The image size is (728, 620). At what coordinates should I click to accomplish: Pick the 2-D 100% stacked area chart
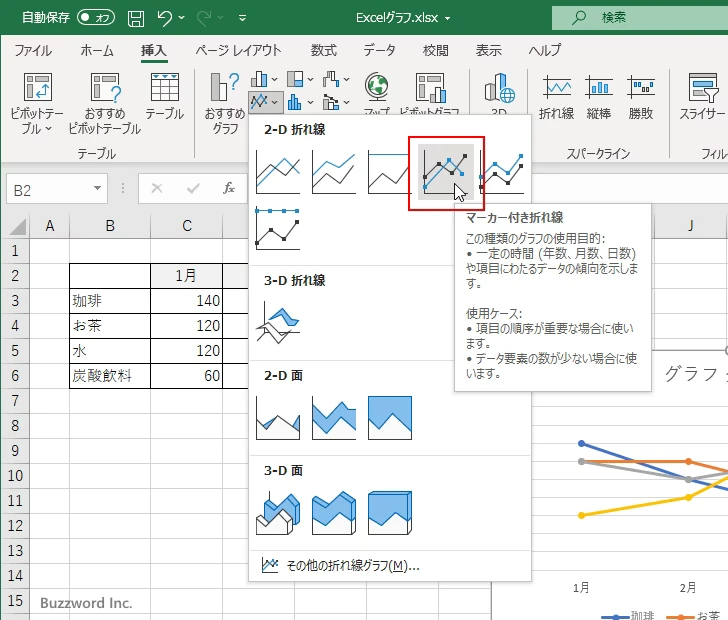point(390,418)
